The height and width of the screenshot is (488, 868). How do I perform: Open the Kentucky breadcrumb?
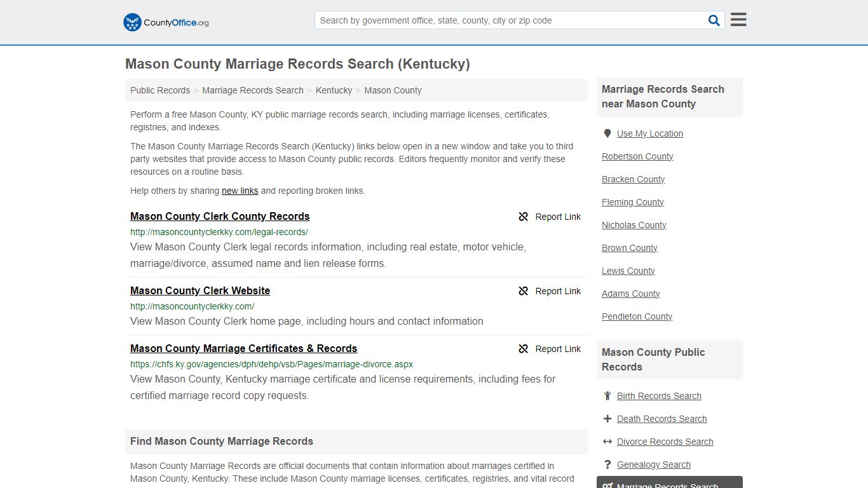(x=334, y=90)
